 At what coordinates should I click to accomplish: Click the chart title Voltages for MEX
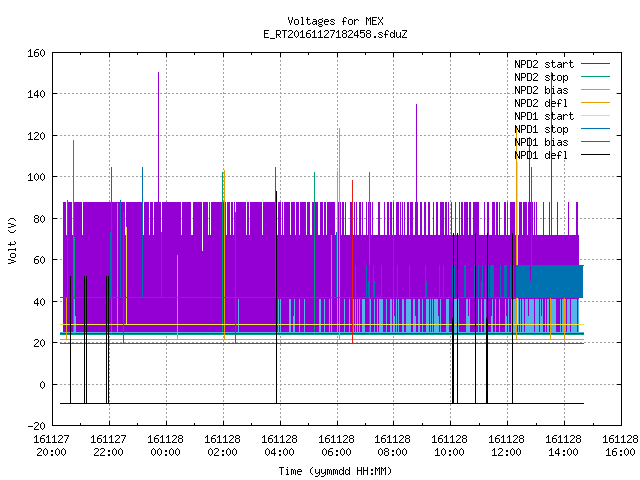(335, 21)
